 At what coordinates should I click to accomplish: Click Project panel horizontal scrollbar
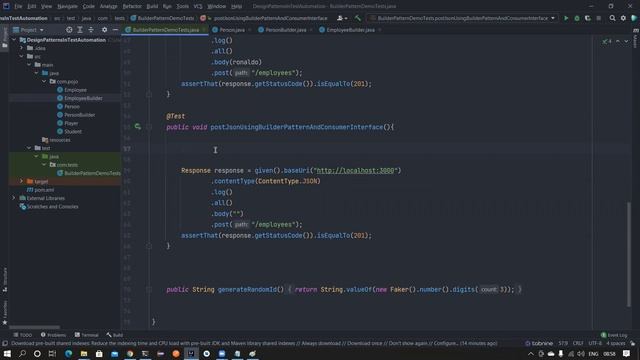click(x=34, y=327)
